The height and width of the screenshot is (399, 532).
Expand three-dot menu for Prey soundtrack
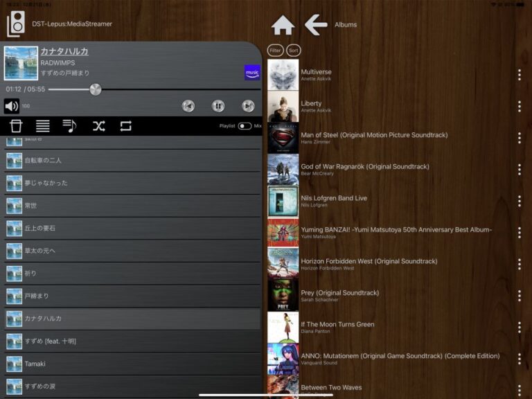coord(519,296)
